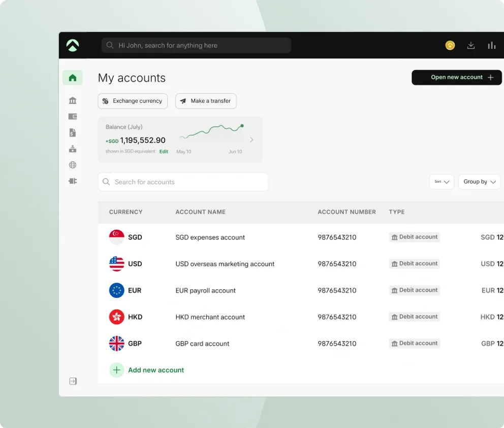
Task: Focus the Search for accounts field
Action: click(x=183, y=182)
